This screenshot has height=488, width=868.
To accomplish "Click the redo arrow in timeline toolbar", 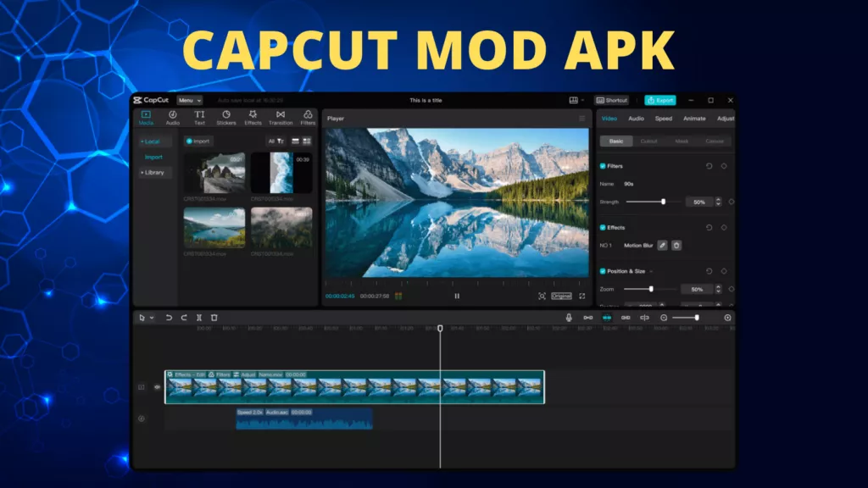I will click(x=184, y=318).
